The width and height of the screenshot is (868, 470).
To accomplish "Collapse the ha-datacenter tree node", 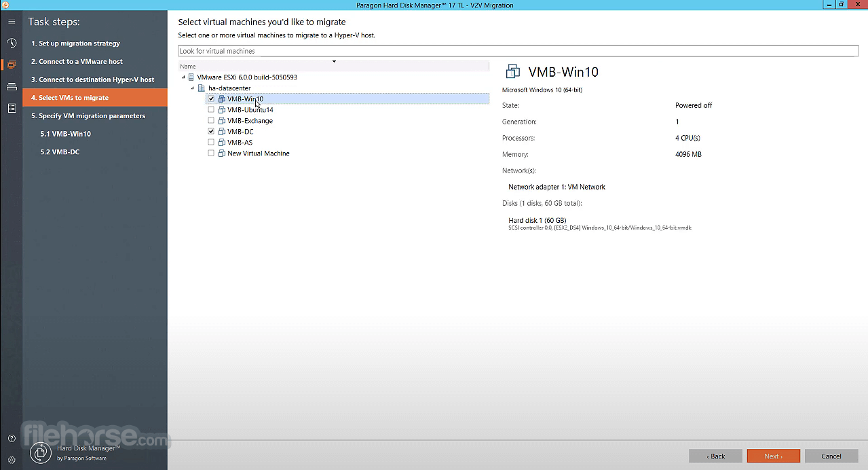I will [193, 88].
